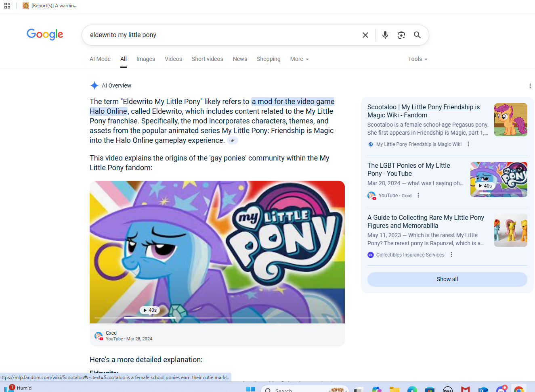Click the YouTube Cxcd source avatar in sidebar
Image resolution: width=535 pixels, height=392 pixels.
point(371,196)
